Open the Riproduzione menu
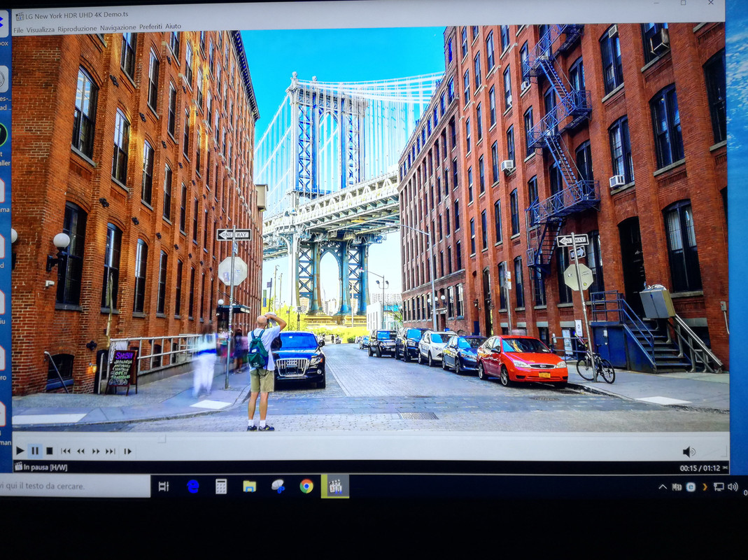This screenshot has height=560, width=748. (77, 29)
